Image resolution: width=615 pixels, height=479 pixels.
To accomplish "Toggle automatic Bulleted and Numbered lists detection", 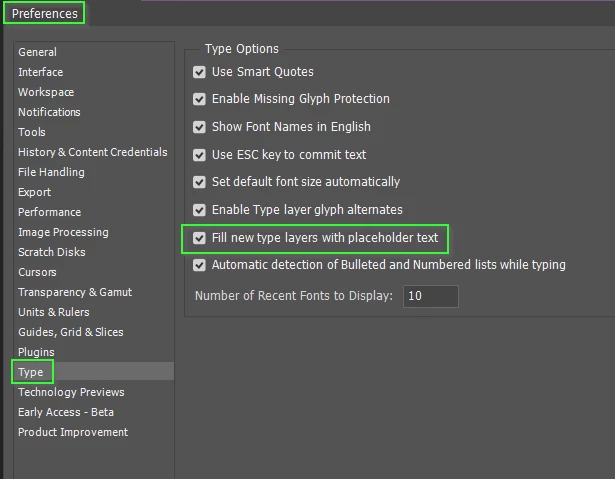I will 199,265.
